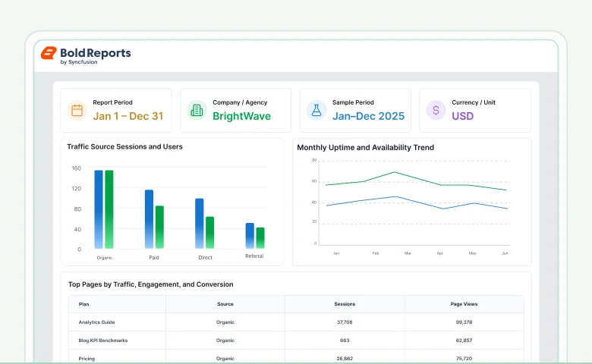Click the Source column header
The width and height of the screenshot is (592, 364).
[x=225, y=304]
